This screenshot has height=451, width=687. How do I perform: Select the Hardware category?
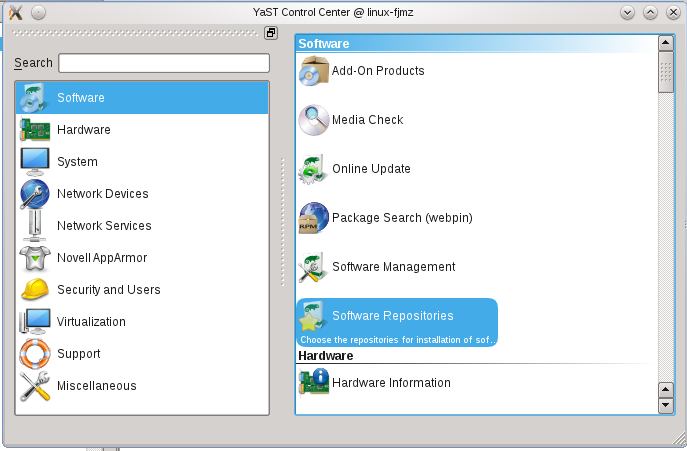(x=142, y=130)
